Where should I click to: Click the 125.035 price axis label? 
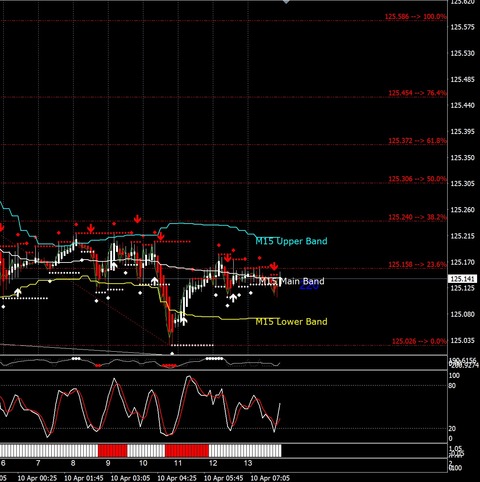coord(462,340)
